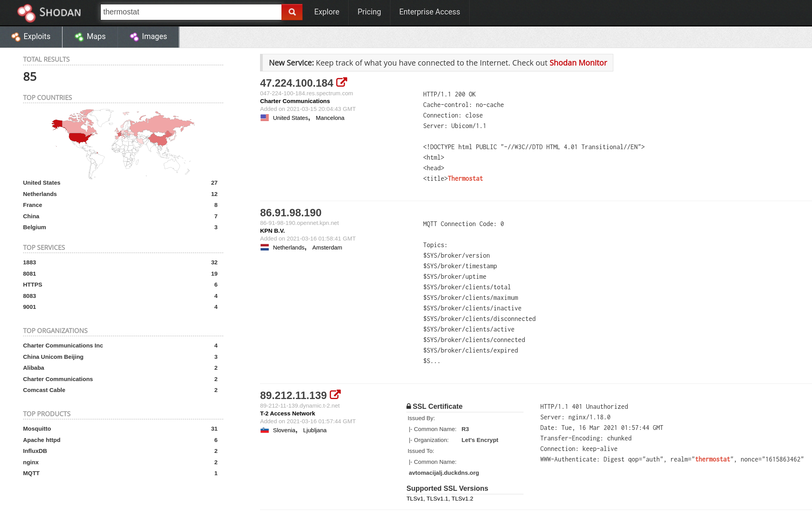
Task: Open the Explore menu item
Action: click(326, 11)
